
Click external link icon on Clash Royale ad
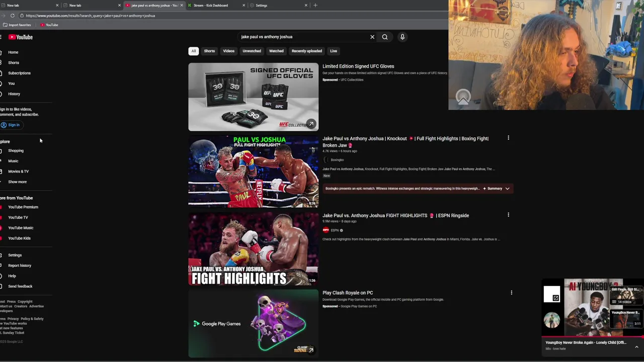311,350
